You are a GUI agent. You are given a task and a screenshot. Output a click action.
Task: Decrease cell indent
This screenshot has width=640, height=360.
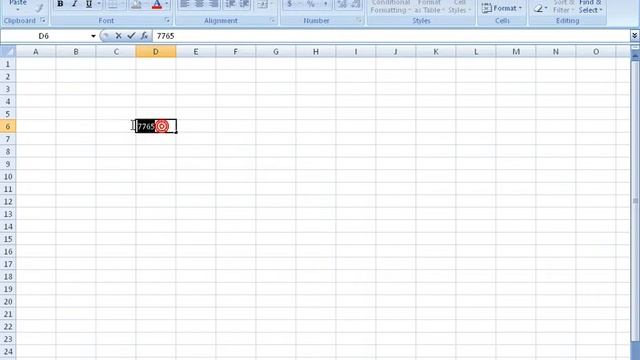(230, 4)
